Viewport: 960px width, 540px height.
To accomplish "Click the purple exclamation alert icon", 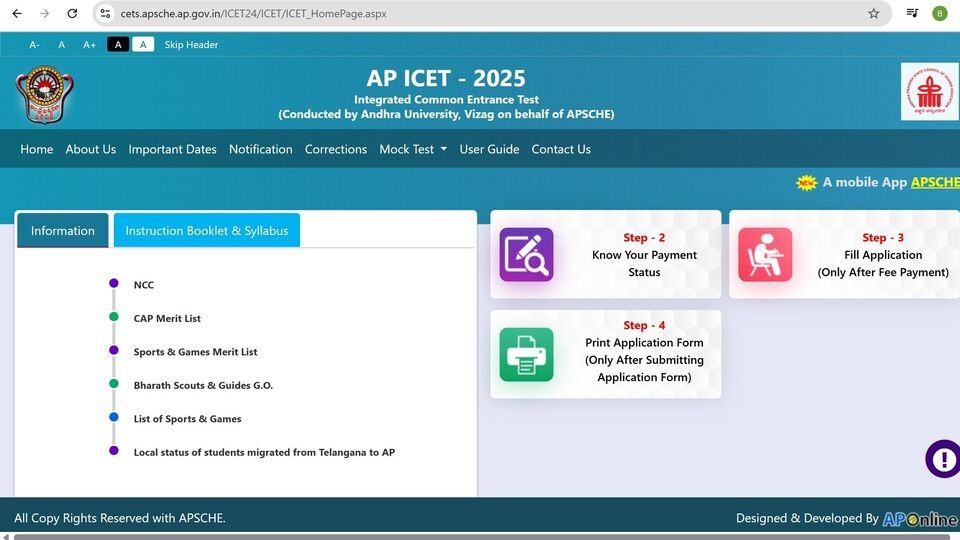I will click(x=943, y=459).
